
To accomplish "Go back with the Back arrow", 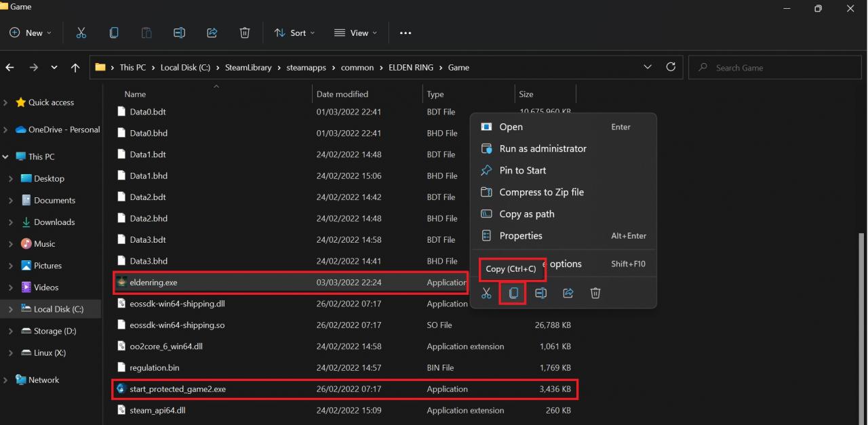I will (x=9, y=67).
